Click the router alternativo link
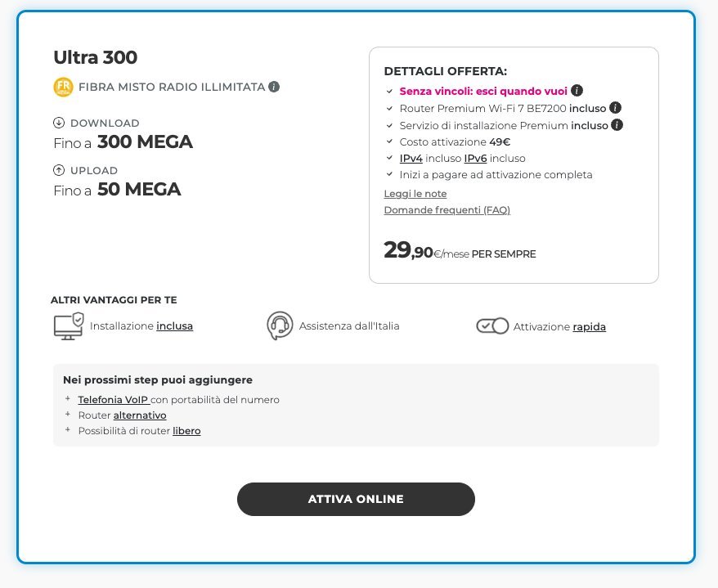Screen dimensions: 718x588 click(140, 415)
